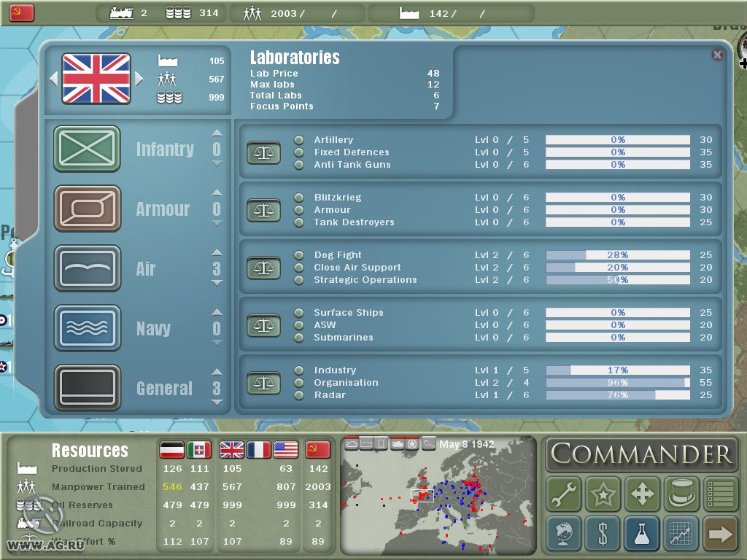Viewport: 747px width, 560px height.
Task: Click the Radar 76% progress bar
Action: pos(618,395)
